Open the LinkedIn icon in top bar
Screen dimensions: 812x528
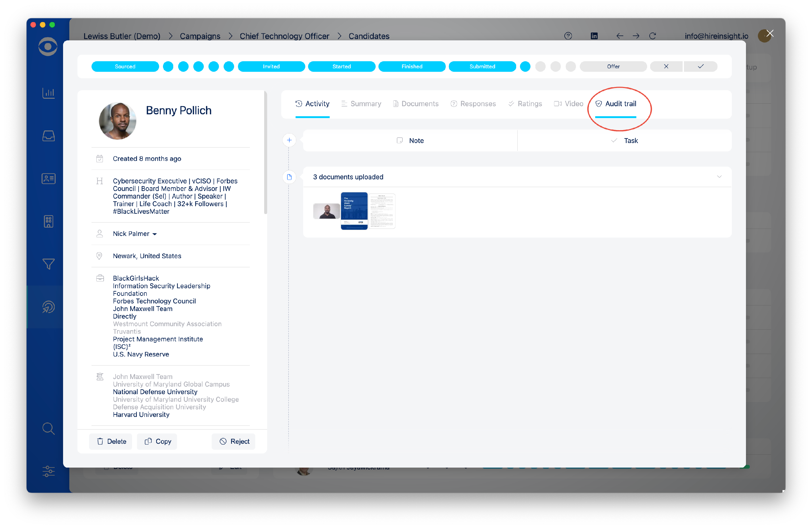594,36
